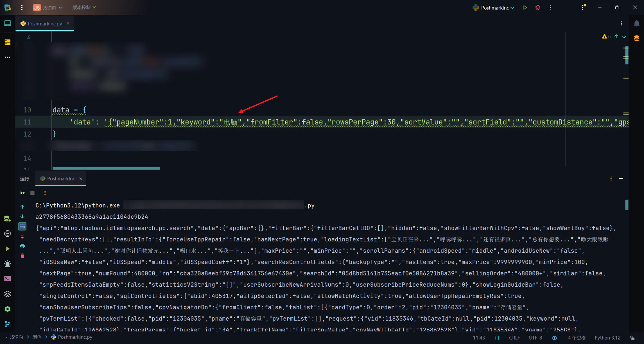Switch to the PoshmarkInc run tab
The image size is (644, 344).
tap(61, 179)
